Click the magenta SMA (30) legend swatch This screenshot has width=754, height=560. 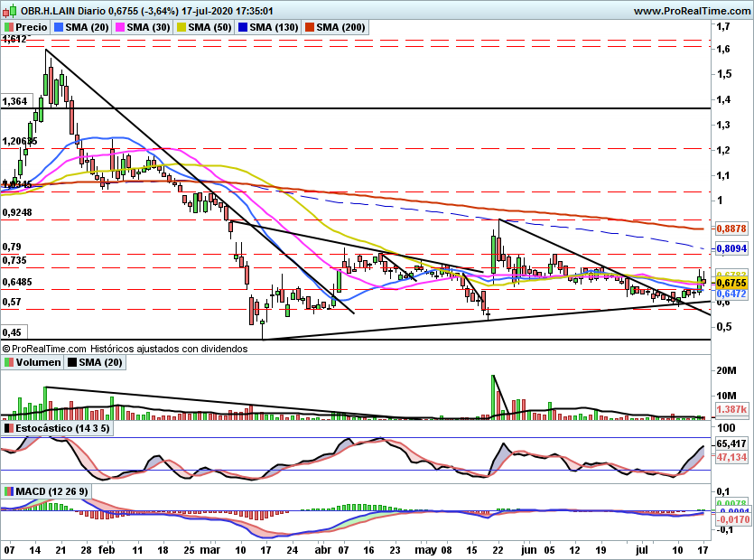[120, 27]
